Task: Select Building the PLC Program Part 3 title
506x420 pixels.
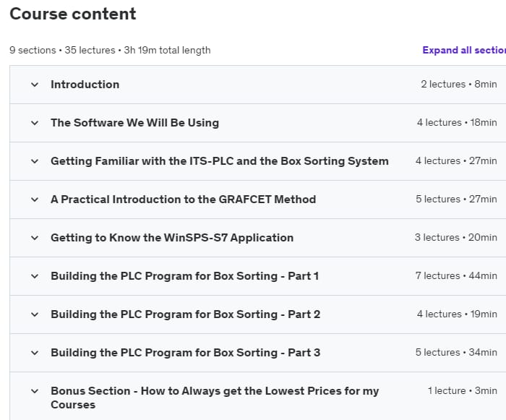Action: coord(185,353)
